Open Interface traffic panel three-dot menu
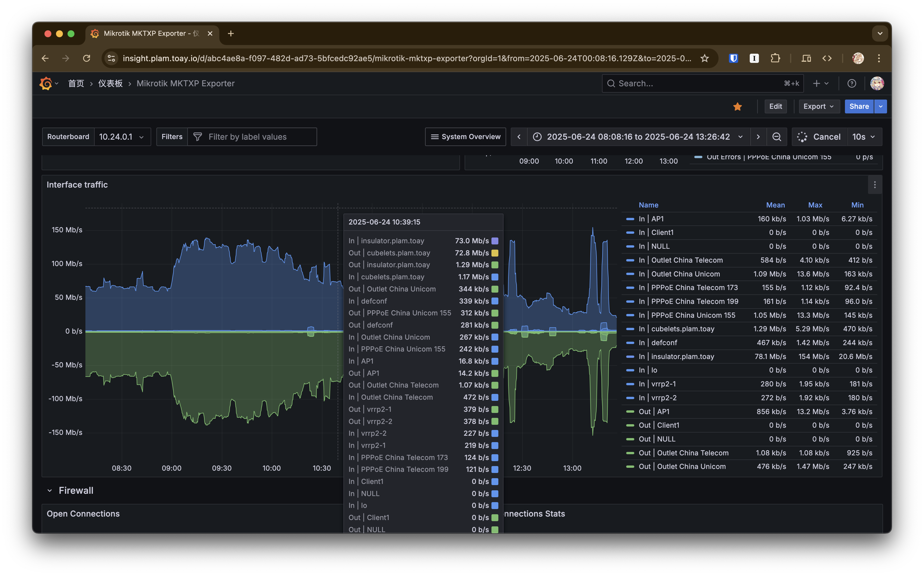 [874, 185]
